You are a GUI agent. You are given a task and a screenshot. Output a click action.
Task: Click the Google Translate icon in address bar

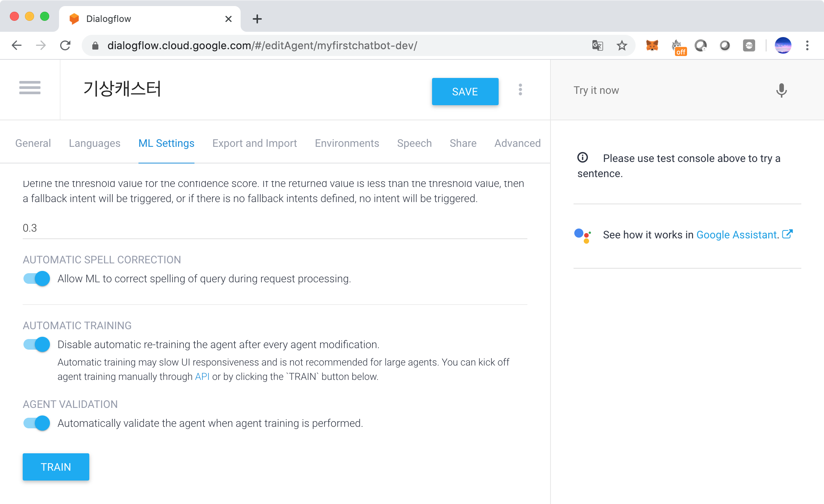tap(597, 46)
